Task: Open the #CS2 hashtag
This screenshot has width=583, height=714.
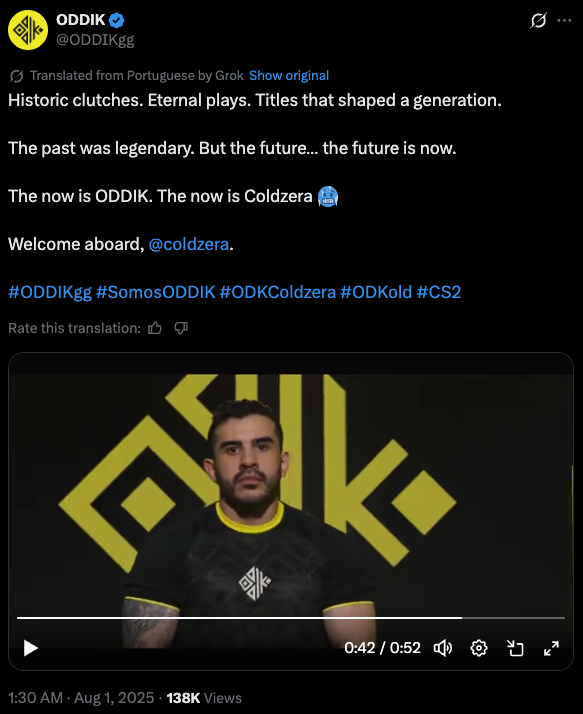Action: point(439,292)
